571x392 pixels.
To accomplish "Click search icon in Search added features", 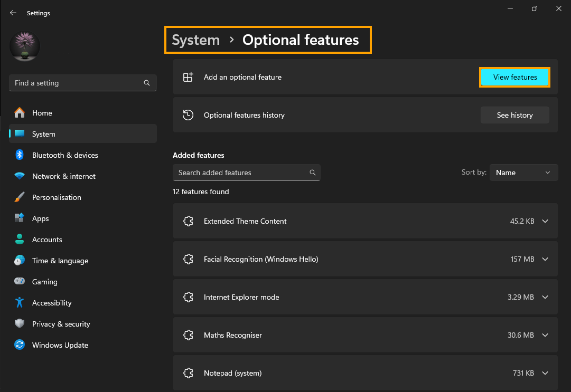I will (x=313, y=173).
